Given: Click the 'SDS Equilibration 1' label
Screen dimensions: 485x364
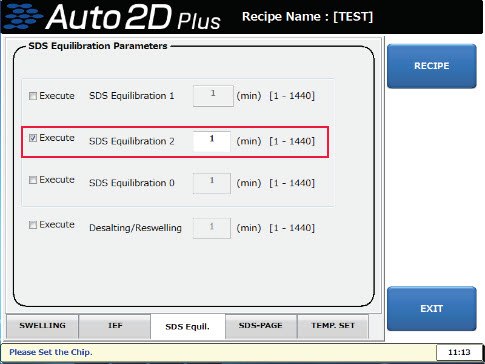Looking at the screenshot, I should point(132,96).
